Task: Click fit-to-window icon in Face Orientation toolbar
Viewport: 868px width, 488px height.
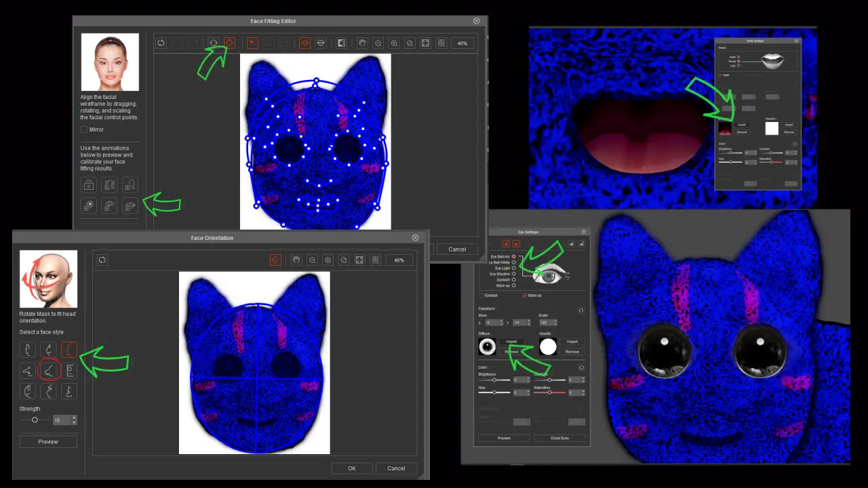Action: point(359,260)
